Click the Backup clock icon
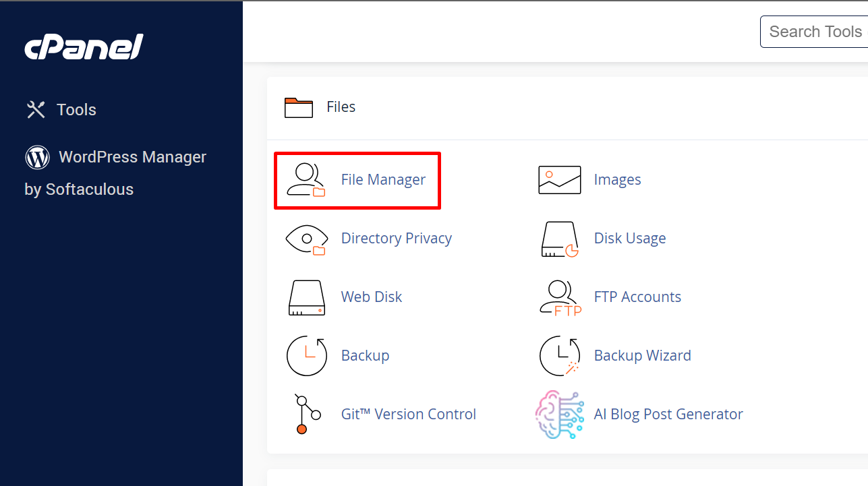868x486 pixels. pyautogui.click(x=307, y=356)
